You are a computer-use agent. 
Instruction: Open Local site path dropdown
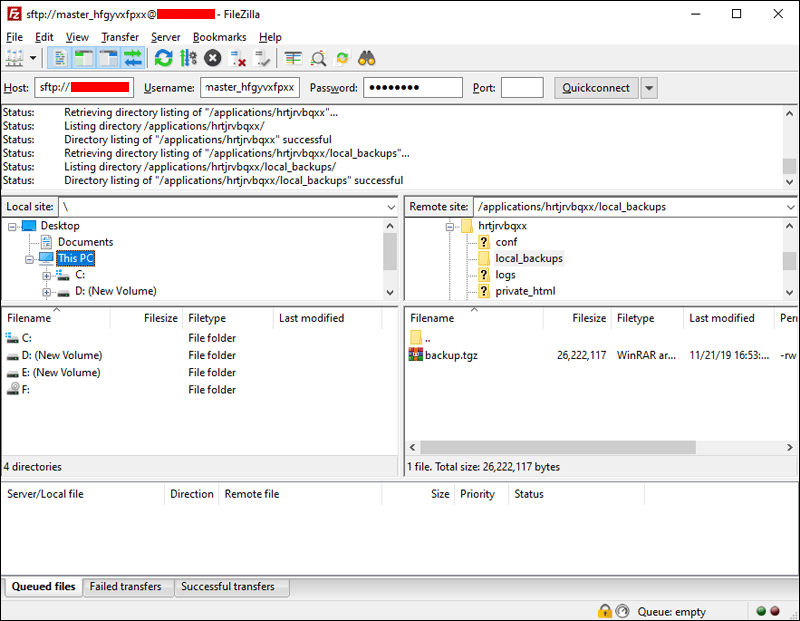(391, 207)
